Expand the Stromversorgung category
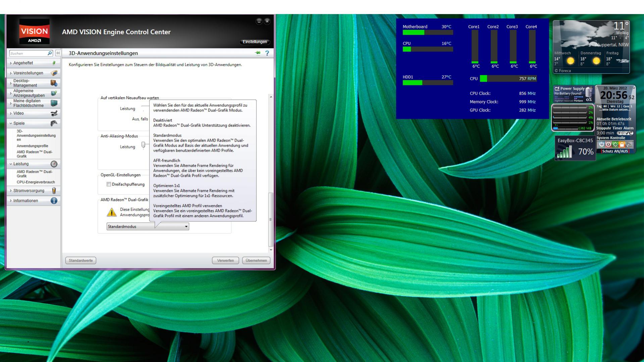The height and width of the screenshot is (362, 644). [34, 191]
